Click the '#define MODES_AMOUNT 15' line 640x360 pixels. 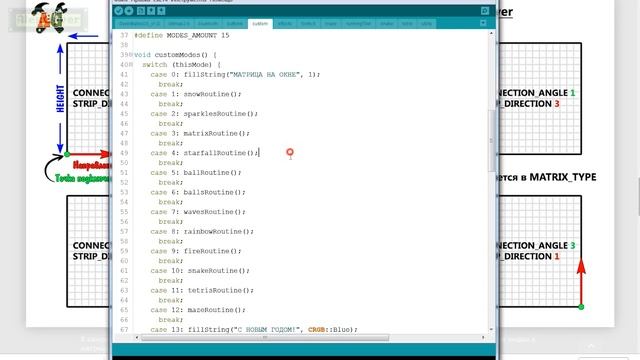coord(182,36)
